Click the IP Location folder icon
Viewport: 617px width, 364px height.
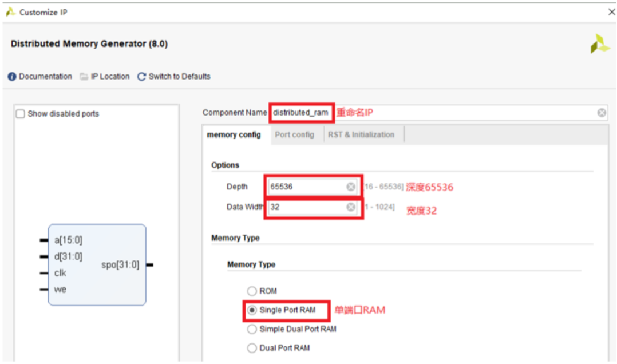click(84, 77)
